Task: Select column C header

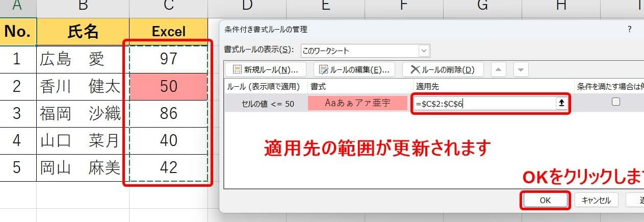Action: click(168, 7)
